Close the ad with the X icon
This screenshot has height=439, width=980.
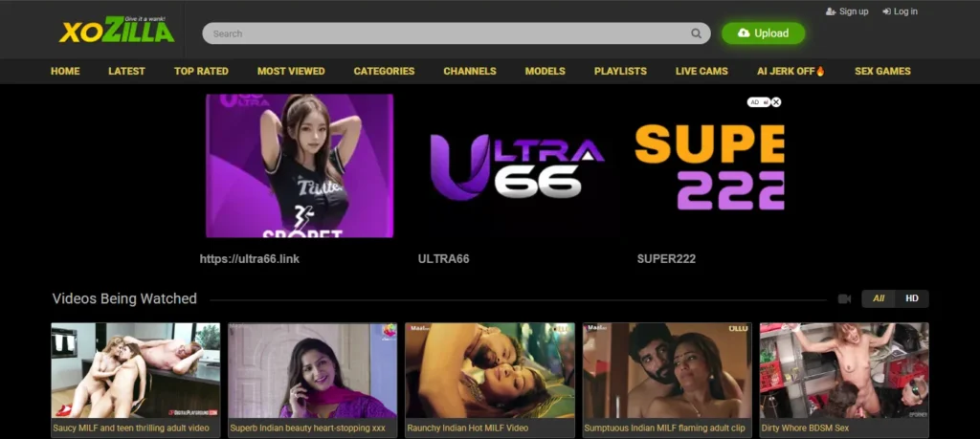click(776, 102)
